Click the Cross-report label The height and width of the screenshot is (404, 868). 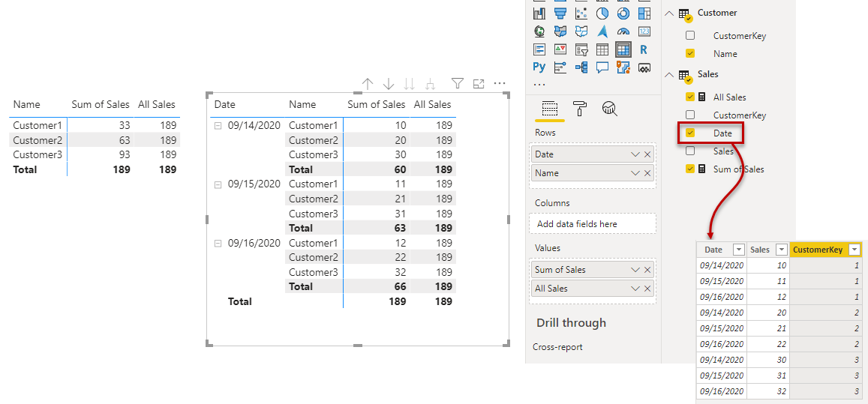tap(557, 347)
